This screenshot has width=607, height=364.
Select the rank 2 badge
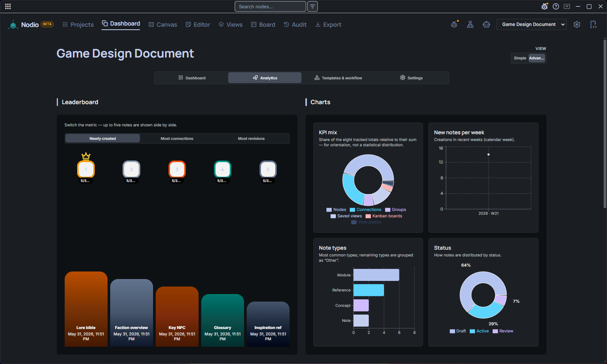pyautogui.click(x=132, y=169)
